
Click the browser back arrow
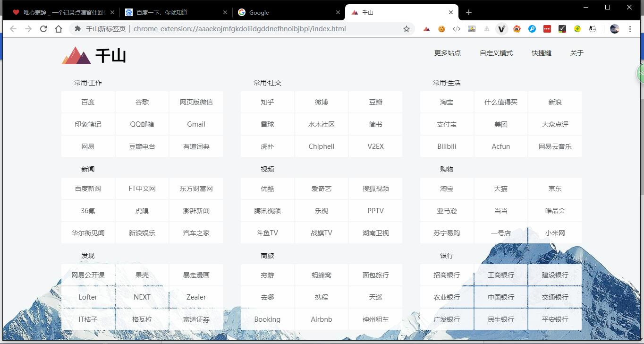tap(13, 29)
